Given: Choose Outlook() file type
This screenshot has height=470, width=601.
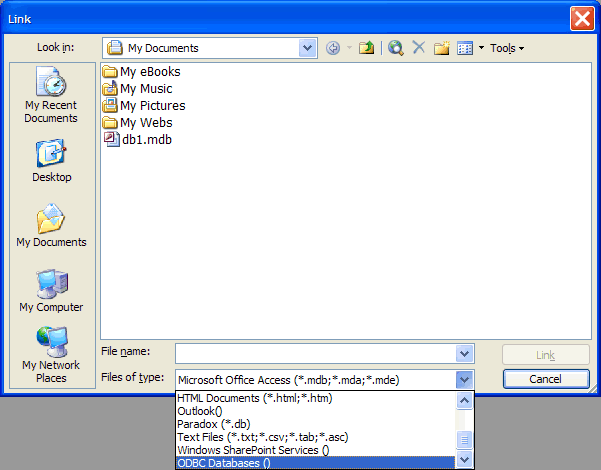Looking at the screenshot, I should click(x=315, y=411).
